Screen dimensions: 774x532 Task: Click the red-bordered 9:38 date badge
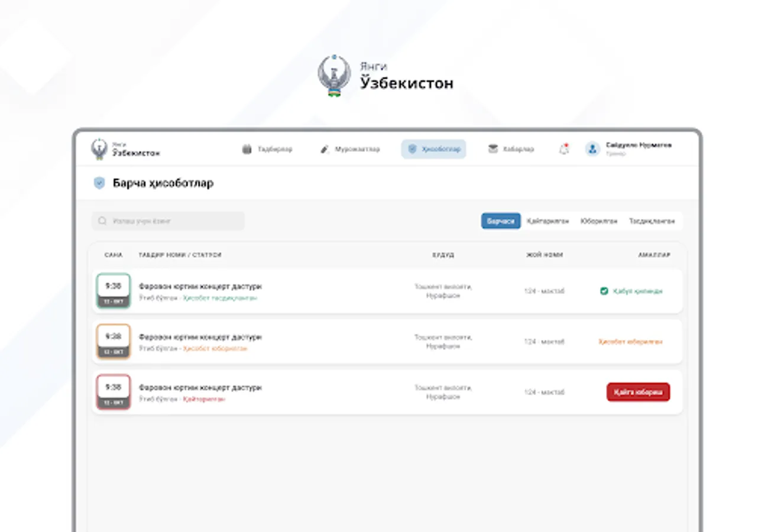[x=114, y=392]
